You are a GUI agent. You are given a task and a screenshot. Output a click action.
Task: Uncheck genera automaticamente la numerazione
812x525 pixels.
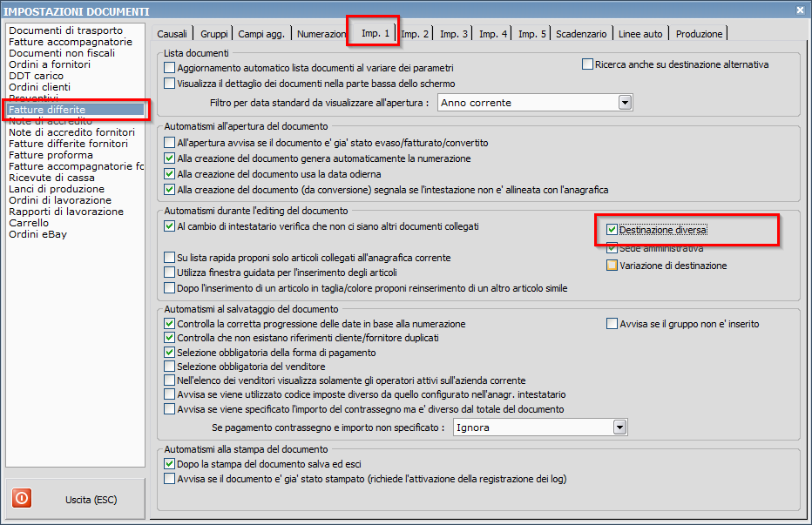pos(169,158)
